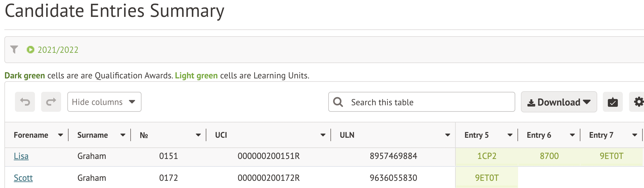644x188 pixels.
Task: Open the Forename column dropdown arrow
Action: click(x=60, y=135)
